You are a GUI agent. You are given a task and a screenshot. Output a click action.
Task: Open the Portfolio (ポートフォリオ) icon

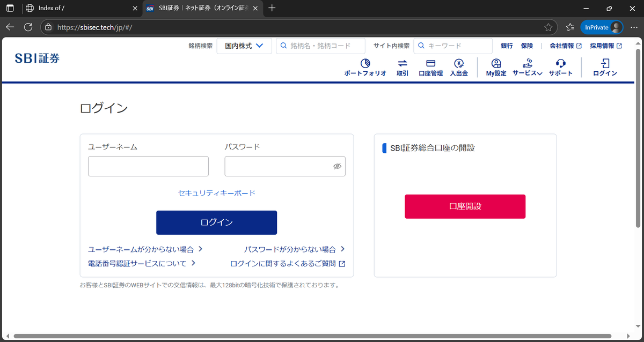(365, 64)
